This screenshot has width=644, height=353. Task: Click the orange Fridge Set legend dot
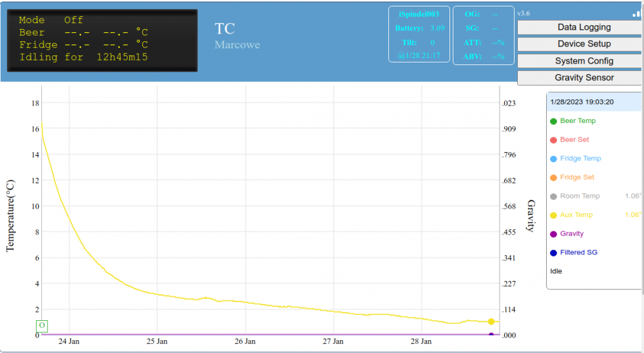(x=553, y=177)
